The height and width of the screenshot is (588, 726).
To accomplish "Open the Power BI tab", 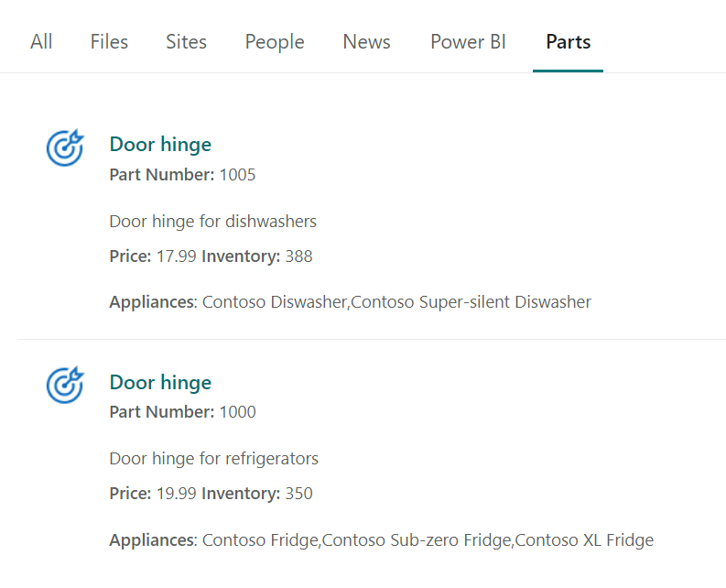I will click(468, 42).
